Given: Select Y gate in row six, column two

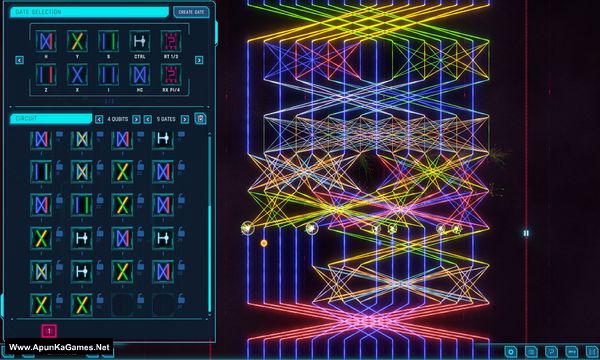Looking at the screenshot, I should click(x=82, y=305).
